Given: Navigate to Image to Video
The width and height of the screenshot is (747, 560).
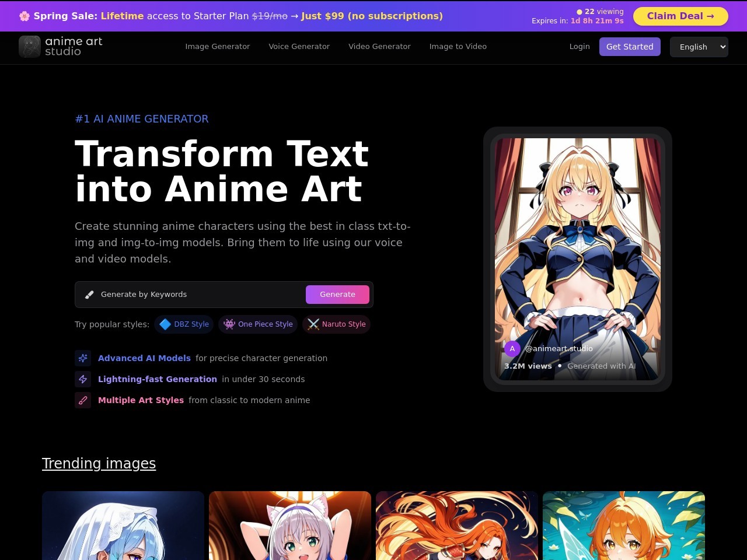Looking at the screenshot, I should pyautogui.click(x=458, y=47).
